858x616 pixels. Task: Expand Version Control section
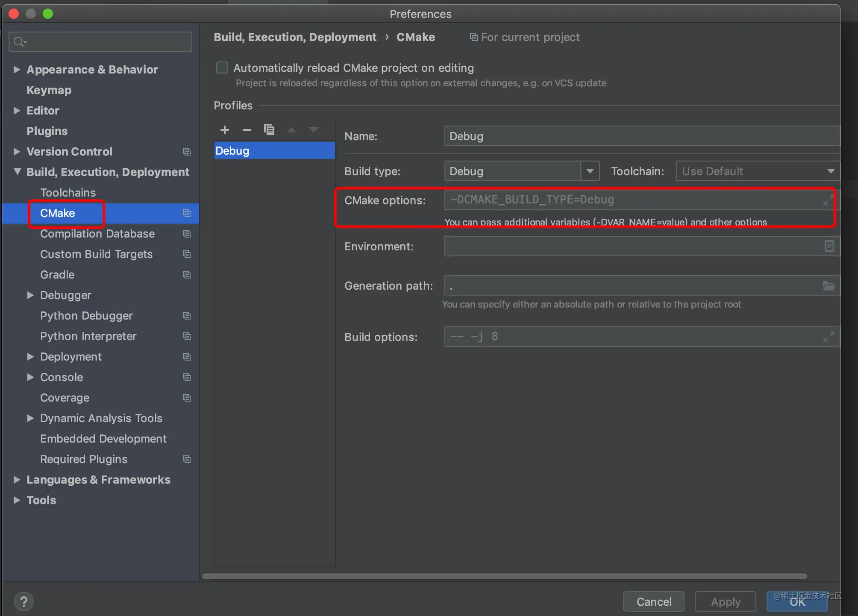(x=17, y=151)
